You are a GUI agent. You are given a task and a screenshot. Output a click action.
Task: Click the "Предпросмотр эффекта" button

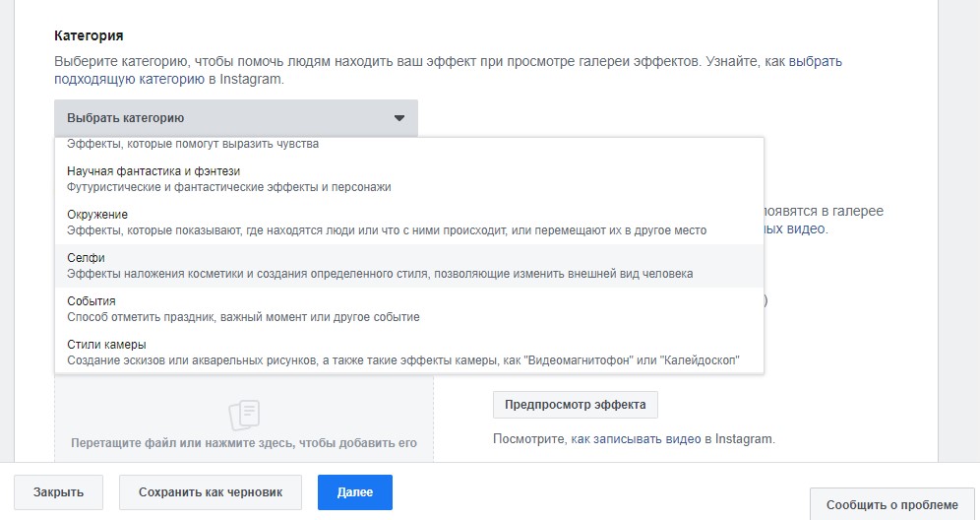pos(575,405)
